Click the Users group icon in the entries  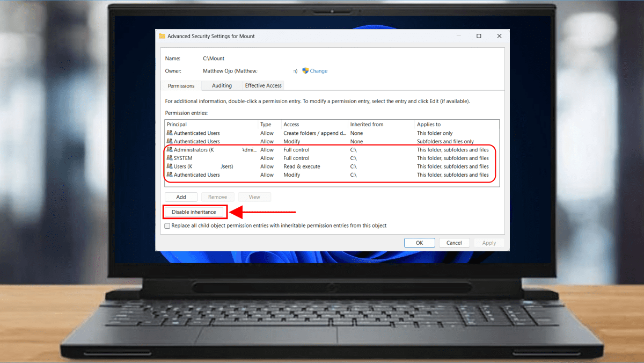(x=170, y=166)
